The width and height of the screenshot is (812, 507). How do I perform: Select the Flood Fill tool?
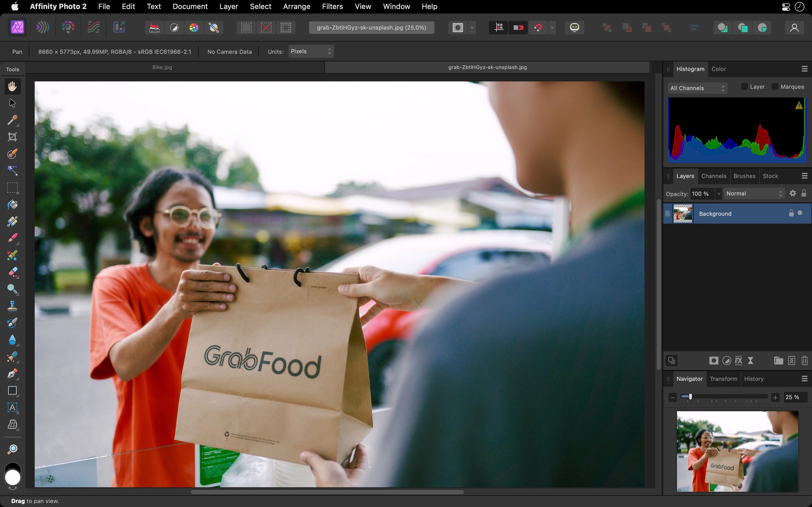pyautogui.click(x=12, y=204)
